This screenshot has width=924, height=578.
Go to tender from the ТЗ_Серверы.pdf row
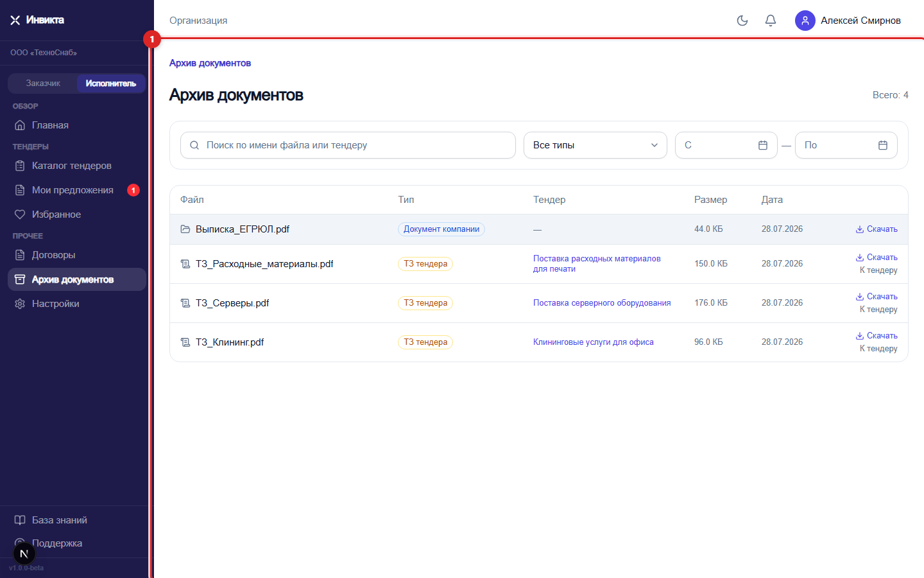click(x=878, y=310)
